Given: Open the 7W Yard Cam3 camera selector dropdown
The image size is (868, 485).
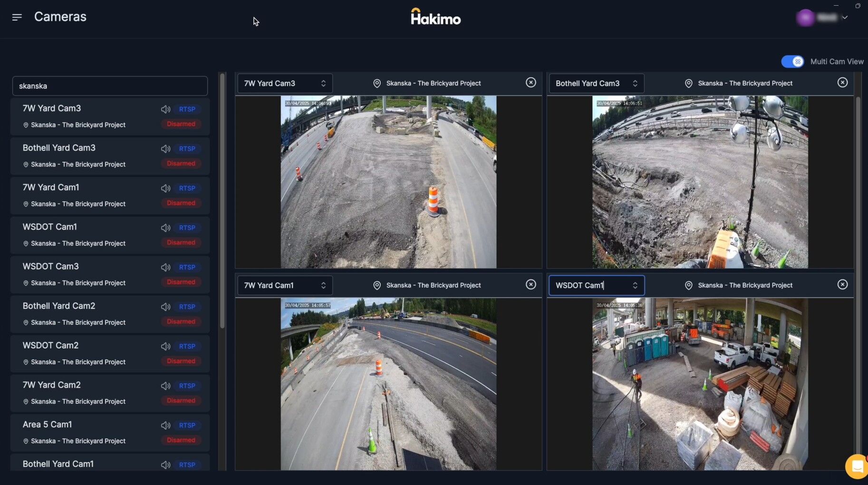Looking at the screenshot, I should coord(284,84).
